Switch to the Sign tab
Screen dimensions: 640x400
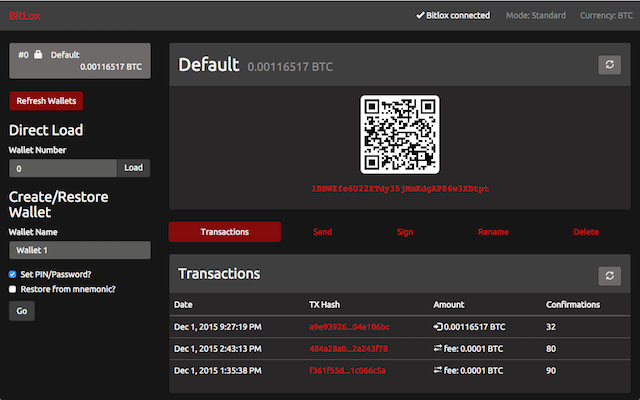click(405, 232)
